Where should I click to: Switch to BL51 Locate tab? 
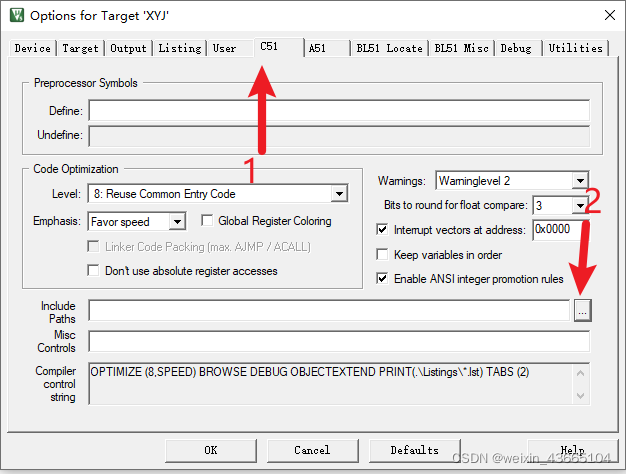click(389, 48)
